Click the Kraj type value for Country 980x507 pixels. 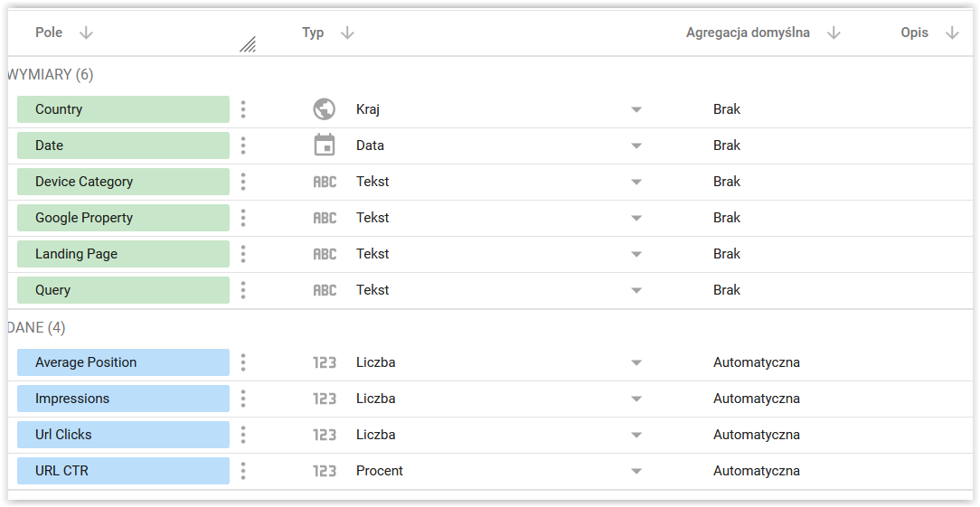tap(368, 109)
